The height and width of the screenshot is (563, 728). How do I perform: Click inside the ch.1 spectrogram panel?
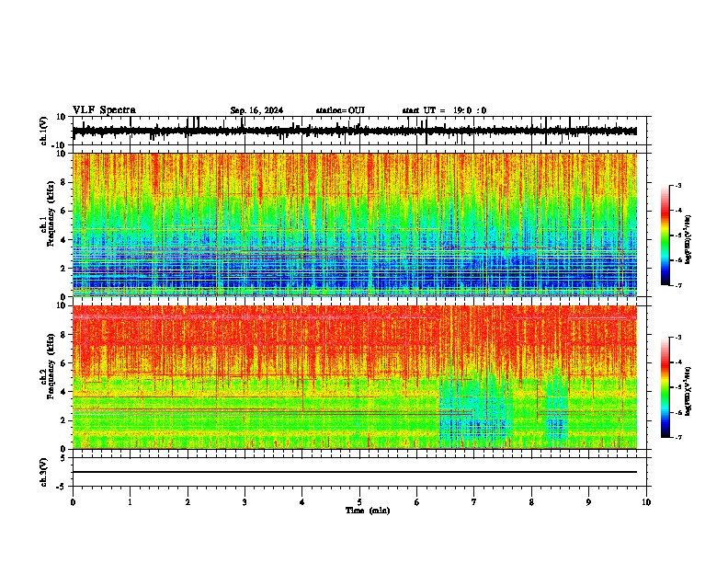click(354, 224)
